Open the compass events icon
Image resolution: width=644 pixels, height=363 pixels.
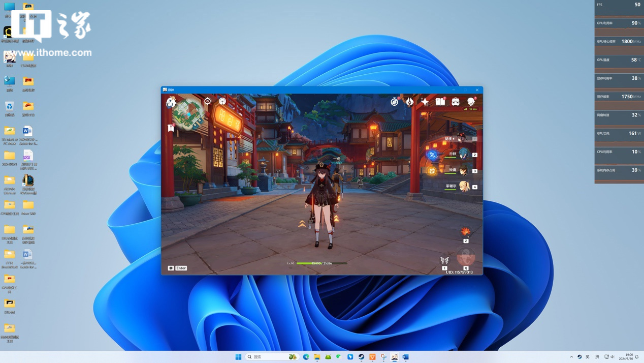[394, 102]
